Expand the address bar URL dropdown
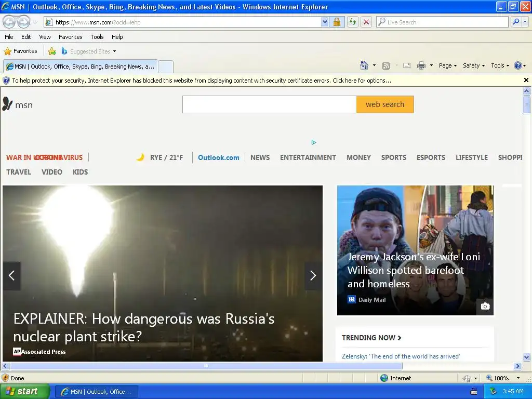 click(x=325, y=22)
